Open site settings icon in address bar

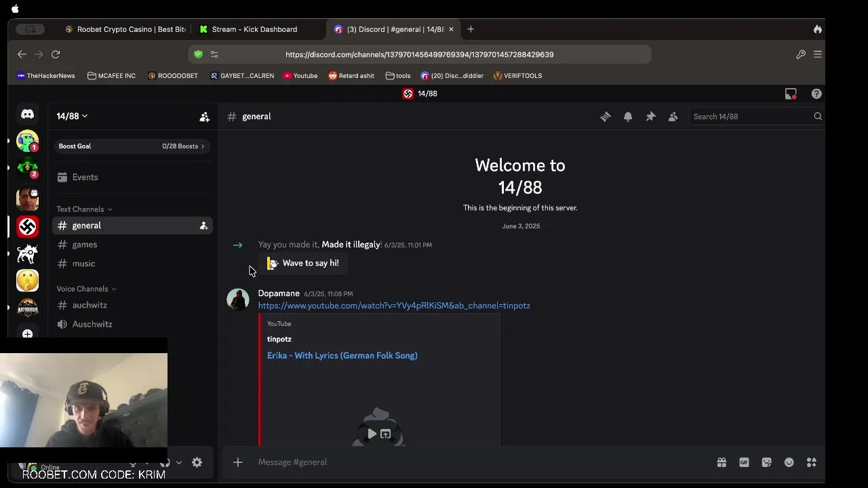click(214, 54)
